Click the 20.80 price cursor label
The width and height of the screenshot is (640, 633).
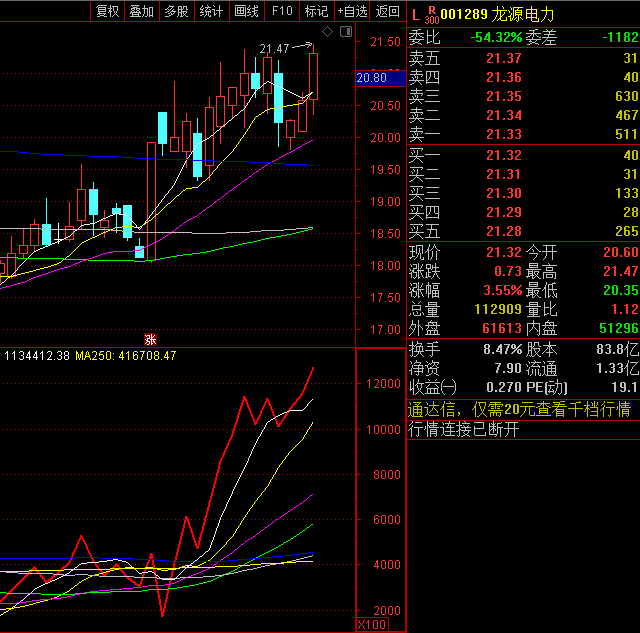point(381,78)
